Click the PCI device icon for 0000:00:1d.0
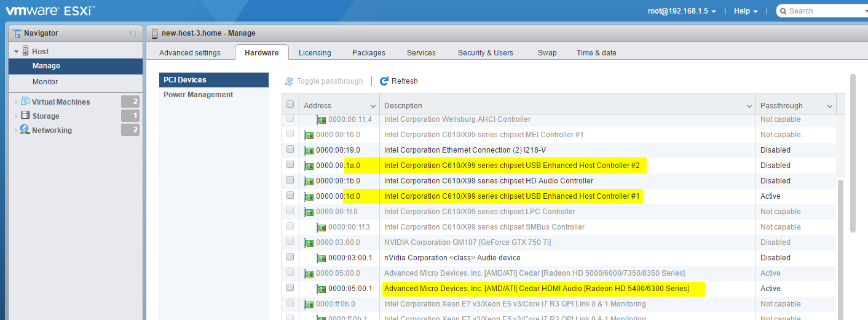The height and width of the screenshot is (320, 868). point(309,196)
